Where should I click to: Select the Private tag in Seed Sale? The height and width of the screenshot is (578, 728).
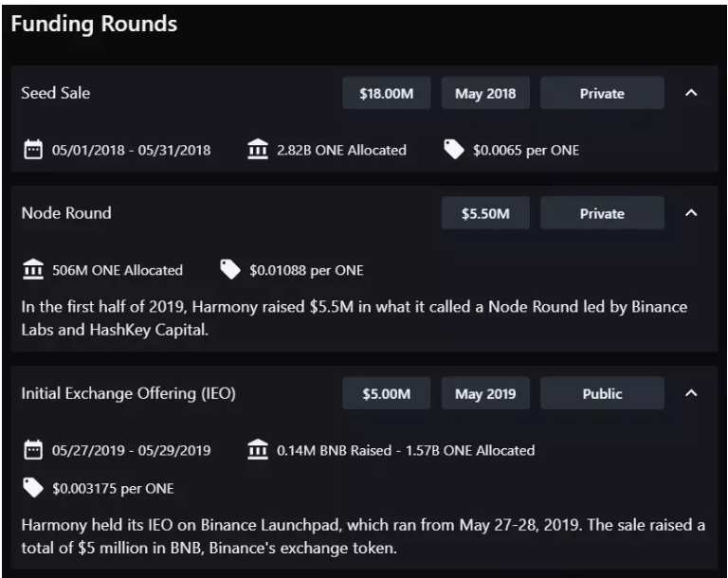tap(602, 94)
